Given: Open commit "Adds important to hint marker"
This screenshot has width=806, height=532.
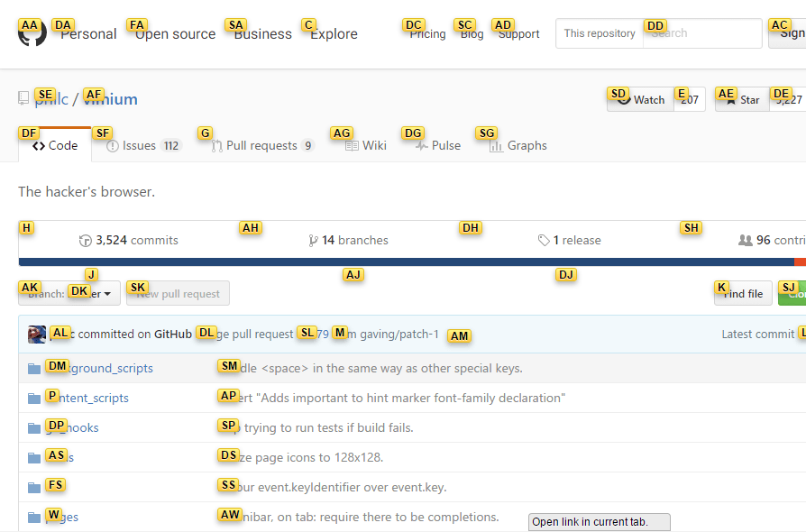Looking at the screenshot, I should coord(391,399).
